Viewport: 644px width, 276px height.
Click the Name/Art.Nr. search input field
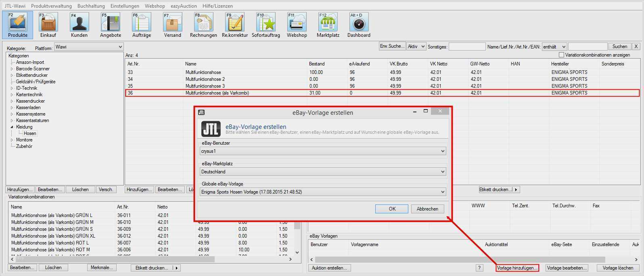coord(588,47)
